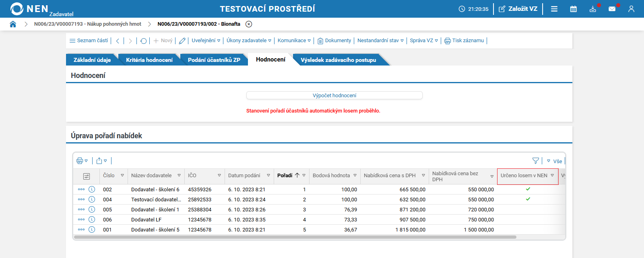Open the Výsledek zadávacího postupu tab
The height and width of the screenshot is (258, 644).
(338, 60)
